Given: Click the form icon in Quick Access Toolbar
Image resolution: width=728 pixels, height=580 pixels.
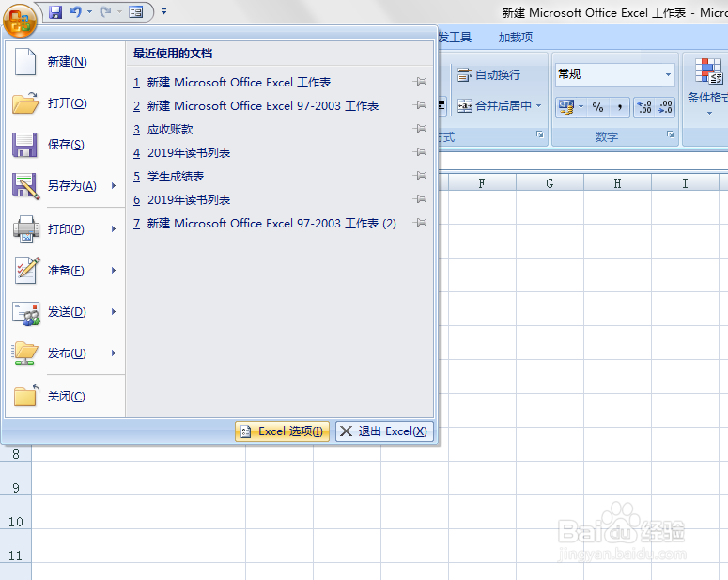Looking at the screenshot, I should pyautogui.click(x=135, y=12).
